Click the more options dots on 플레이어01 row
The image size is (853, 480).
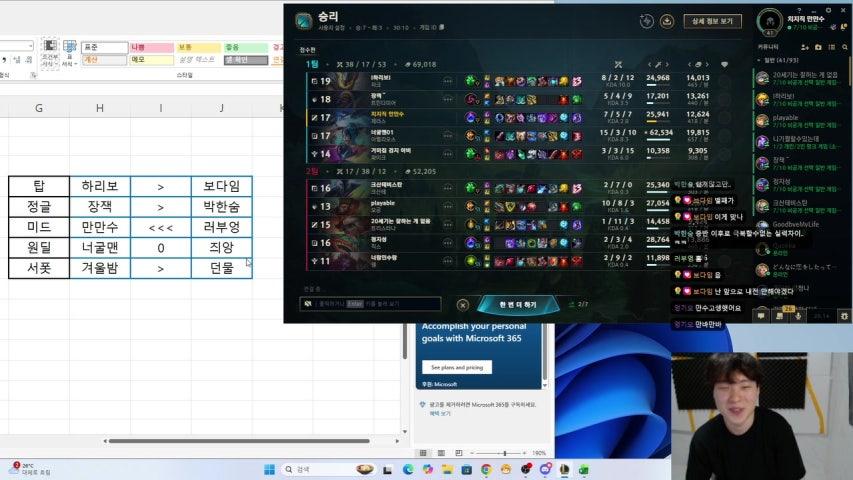point(448,136)
